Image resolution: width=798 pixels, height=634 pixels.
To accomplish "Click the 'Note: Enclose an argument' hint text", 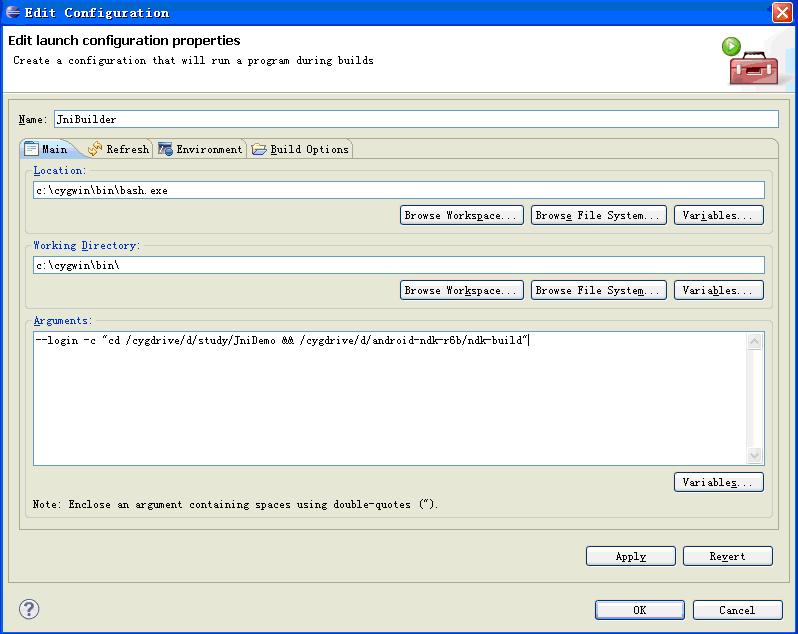I will (x=235, y=504).
